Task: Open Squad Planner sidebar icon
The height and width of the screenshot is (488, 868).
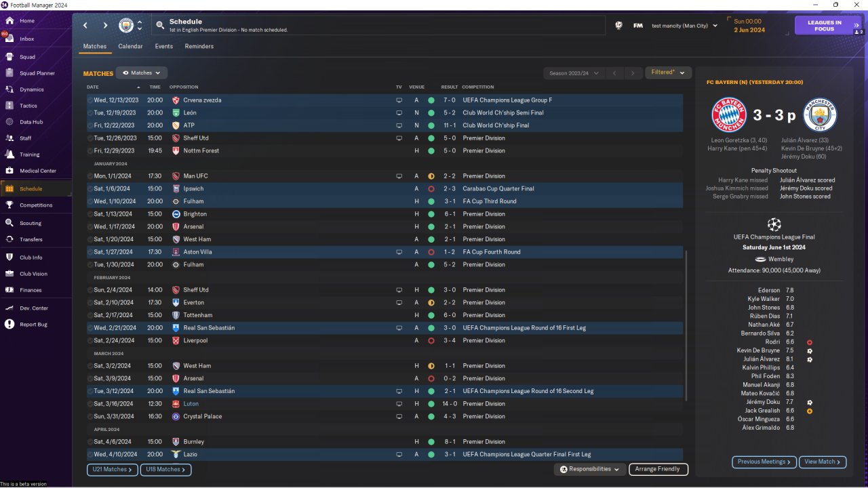Action: (x=9, y=73)
